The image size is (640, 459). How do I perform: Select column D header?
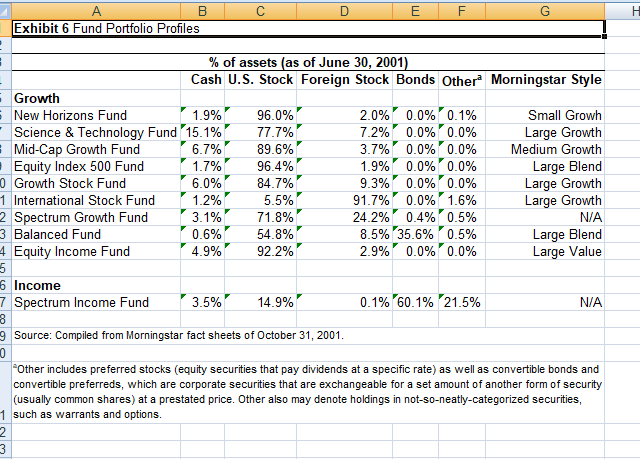344,11
